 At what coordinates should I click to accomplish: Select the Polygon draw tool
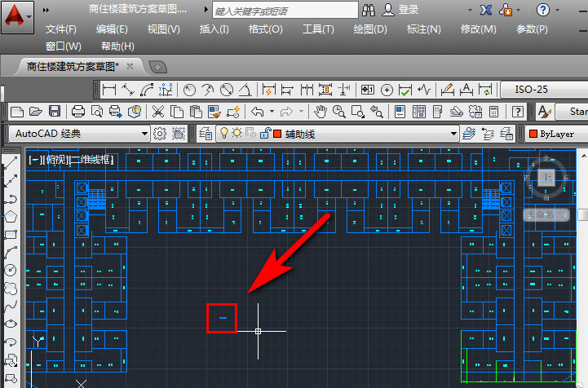(x=11, y=217)
